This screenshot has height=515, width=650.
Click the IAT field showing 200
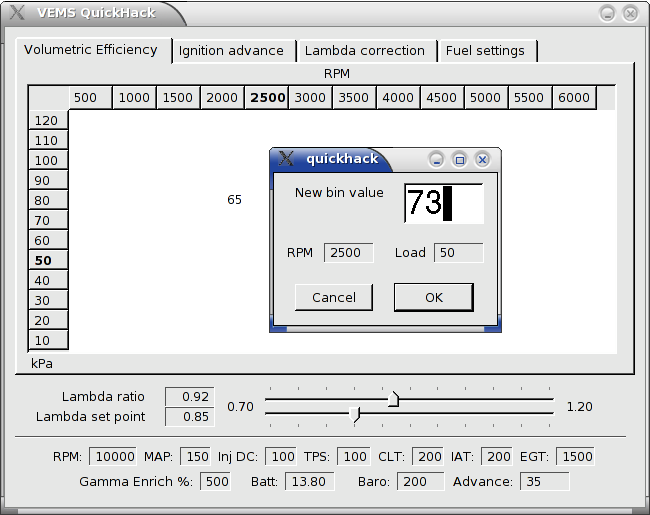point(497,457)
